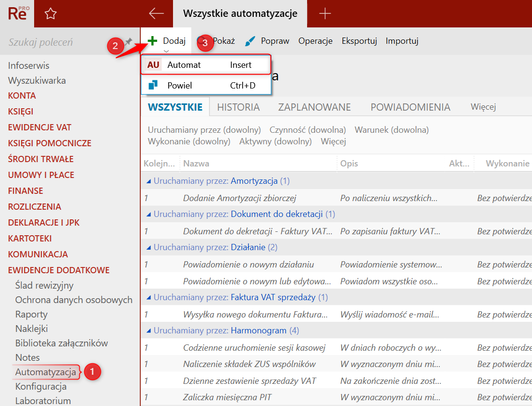Switch to the WSZYSTKIE tab
Image resolution: width=532 pixels, height=406 pixels.
[175, 107]
